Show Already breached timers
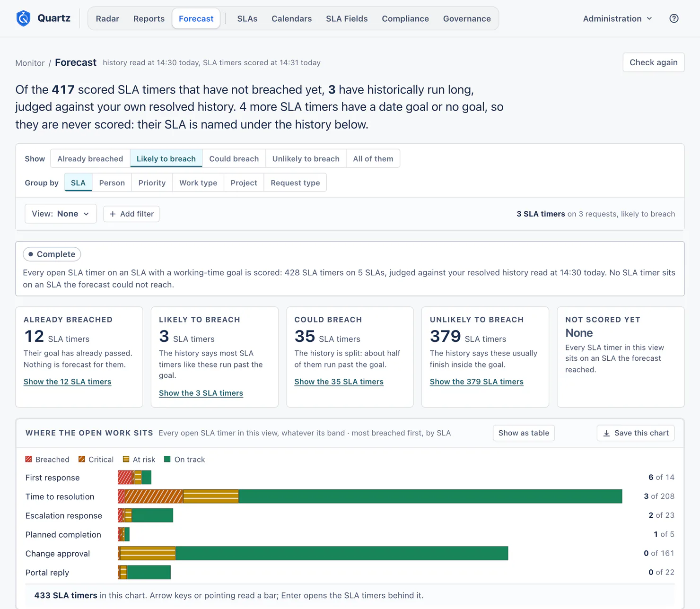The image size is (700, 609). [90, 158]
